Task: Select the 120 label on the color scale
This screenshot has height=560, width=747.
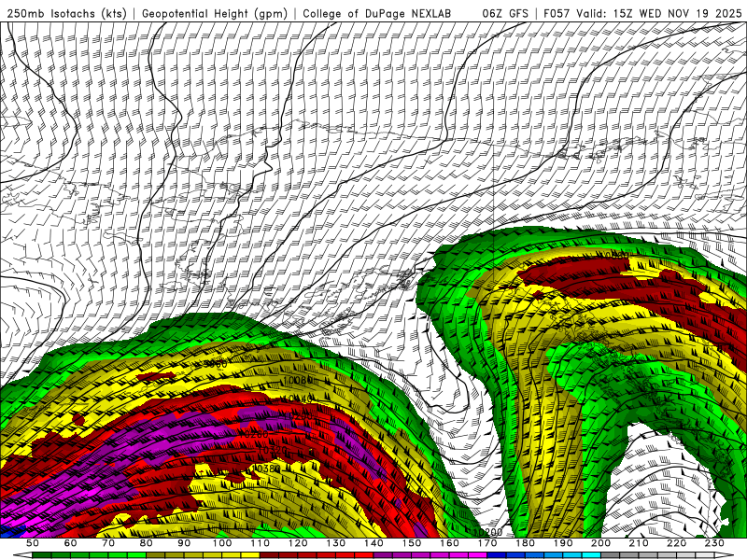Action: pyautogui.click(x=298, y=543)
